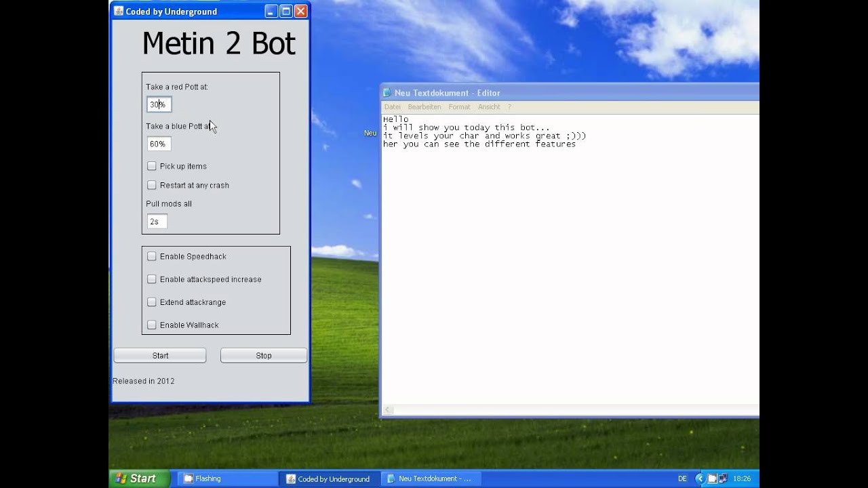
Task: Expand hidden tray icons arrow
Action: [700, 479]
